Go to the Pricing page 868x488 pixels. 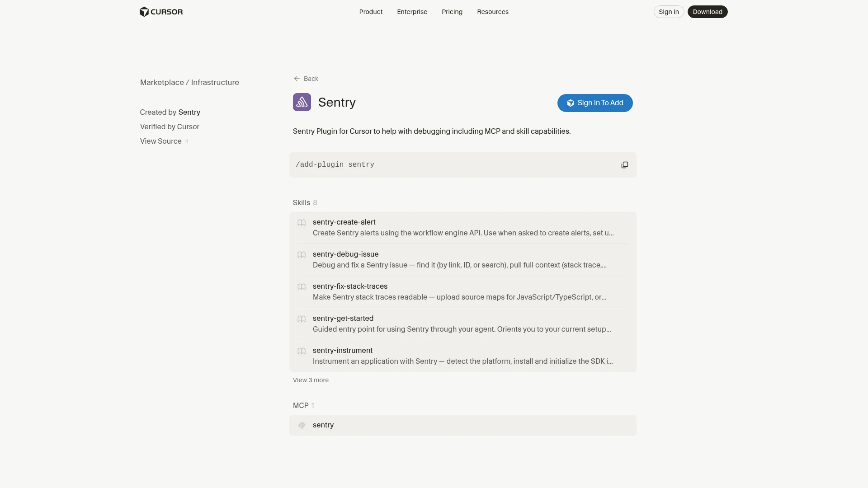pyautogui.click(x=452, y=12)
